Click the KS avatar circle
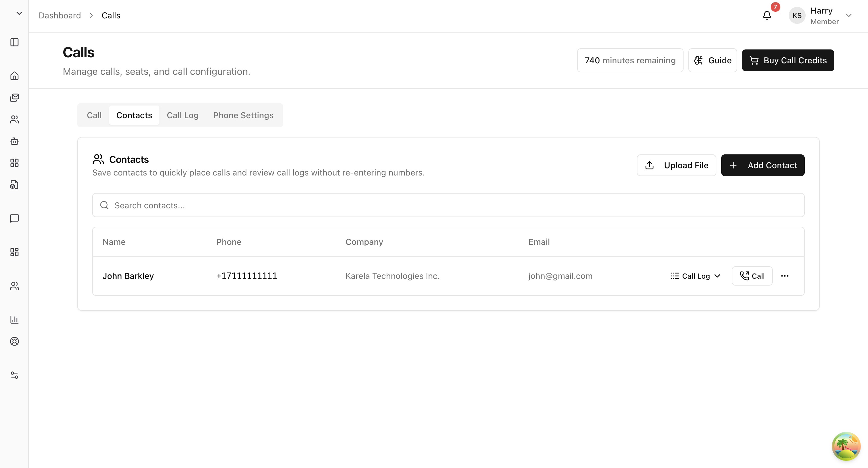The width and height of the screenshot is (868, 468). click(797, 15)
